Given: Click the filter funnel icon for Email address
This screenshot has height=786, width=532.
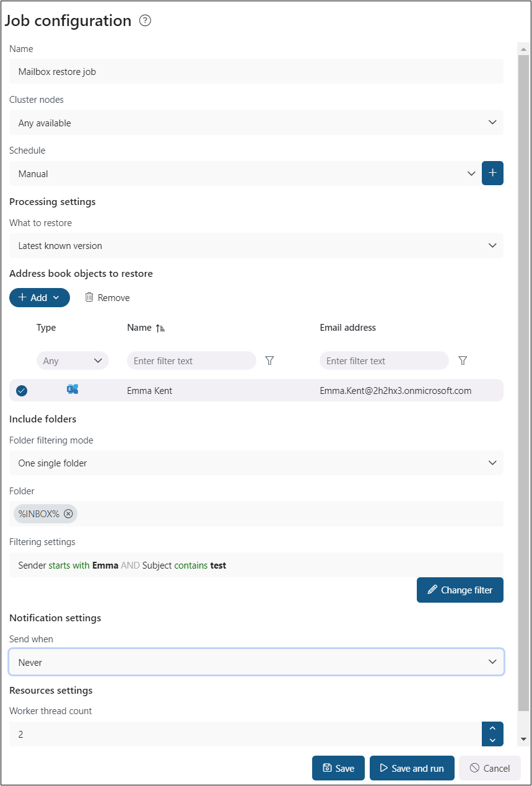Looking at the screenshot, I should (462, 360).
